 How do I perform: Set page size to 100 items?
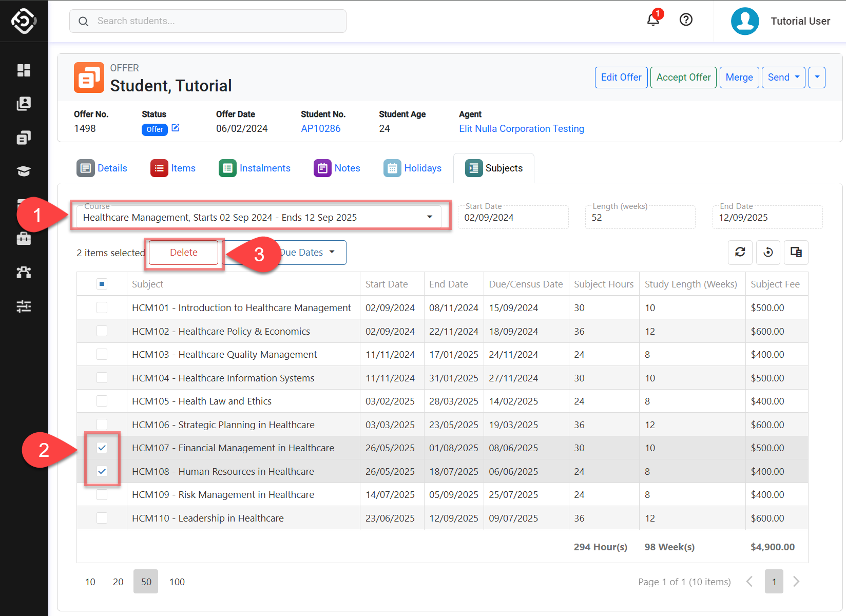(177, 582)
